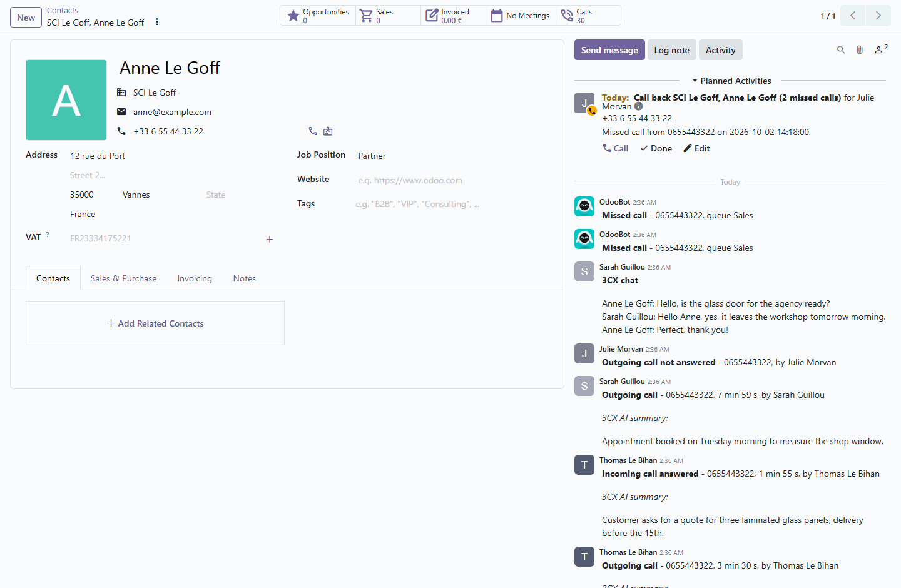Go to next record arrow

pos(878,16)
